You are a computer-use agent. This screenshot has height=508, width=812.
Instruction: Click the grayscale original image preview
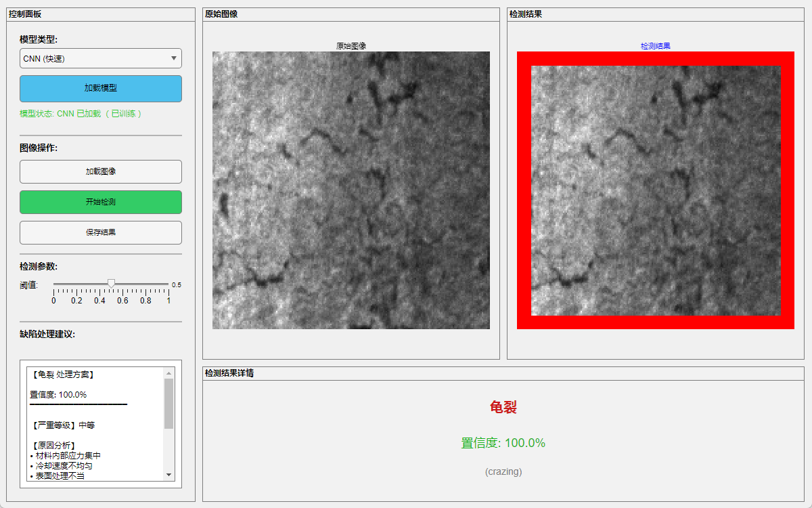(351, 190)
